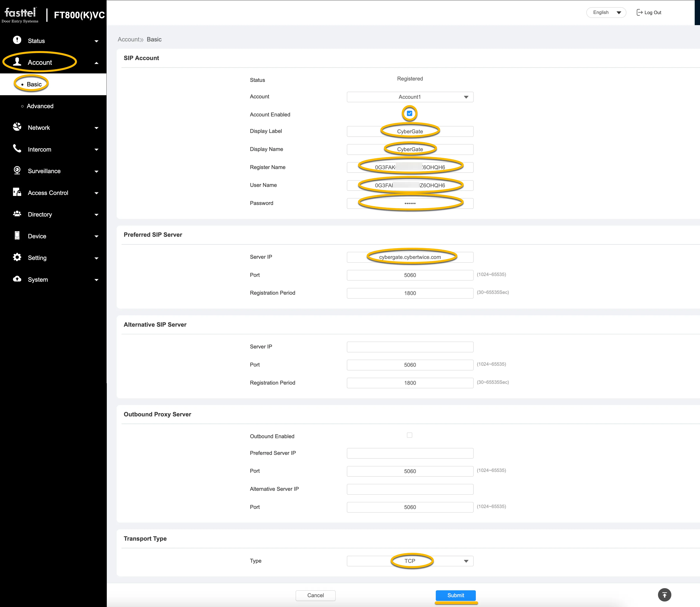Click the Outbound Preferred Server IP field

(x=410, y=453)
